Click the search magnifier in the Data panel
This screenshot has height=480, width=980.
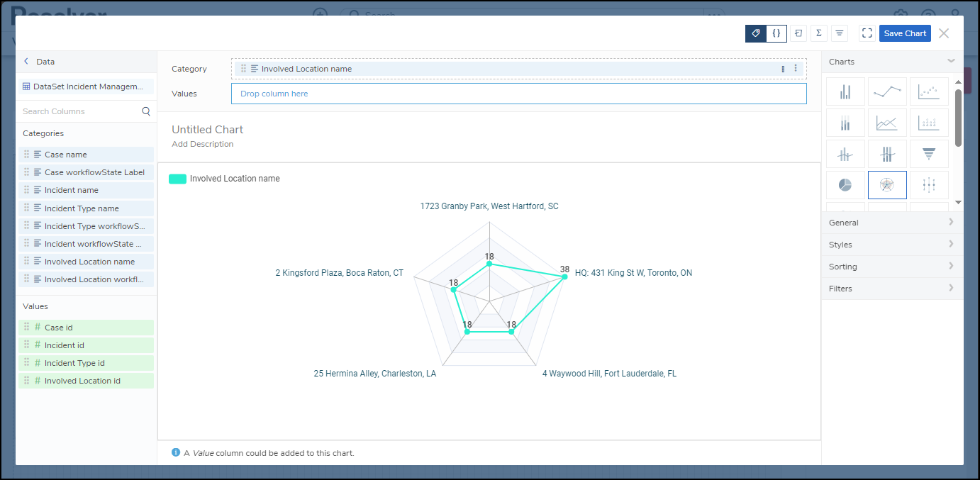coord(146,111)
